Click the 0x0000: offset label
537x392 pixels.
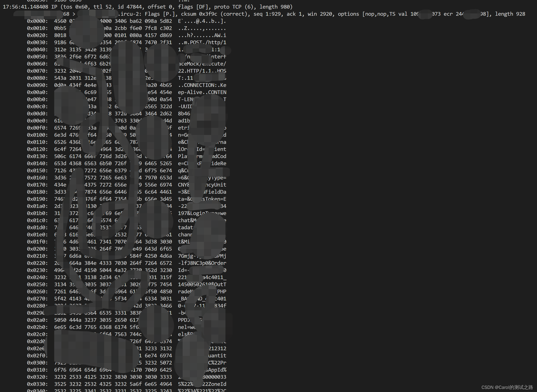point(37,21)
